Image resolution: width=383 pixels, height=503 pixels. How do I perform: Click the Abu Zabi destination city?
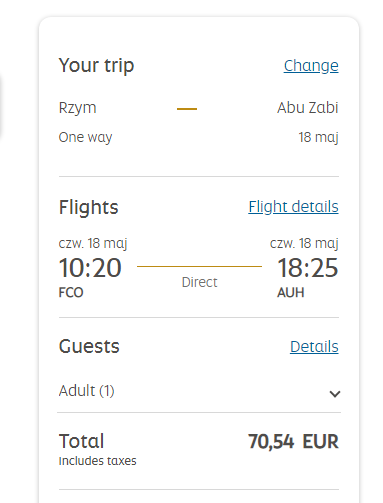click(x=308, y=108)
